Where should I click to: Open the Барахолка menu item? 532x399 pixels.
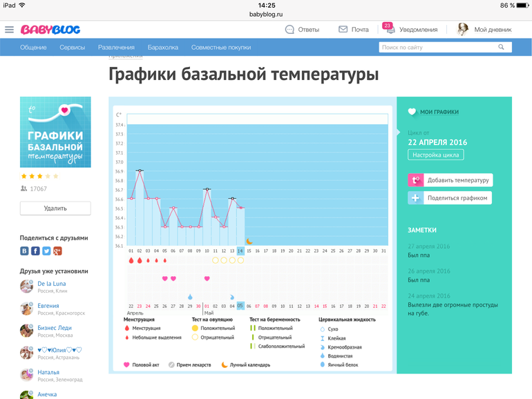[x=162, y=48]
